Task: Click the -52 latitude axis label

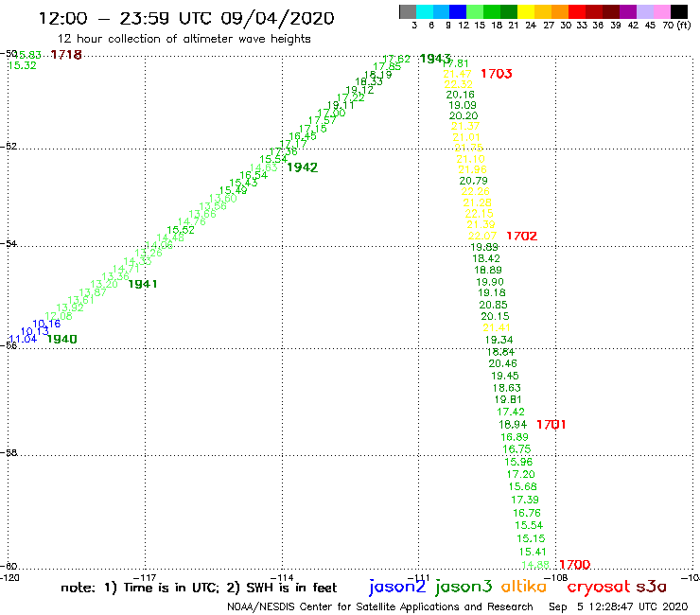Action: [x=9, y=147]
